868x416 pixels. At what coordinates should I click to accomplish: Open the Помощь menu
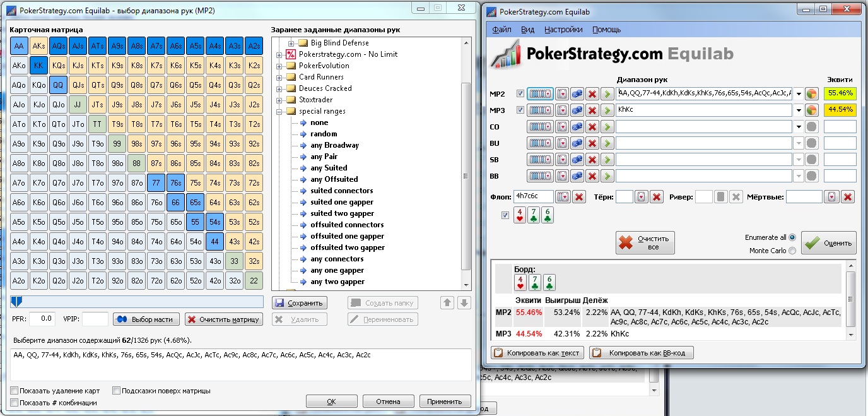coord(606,30)
